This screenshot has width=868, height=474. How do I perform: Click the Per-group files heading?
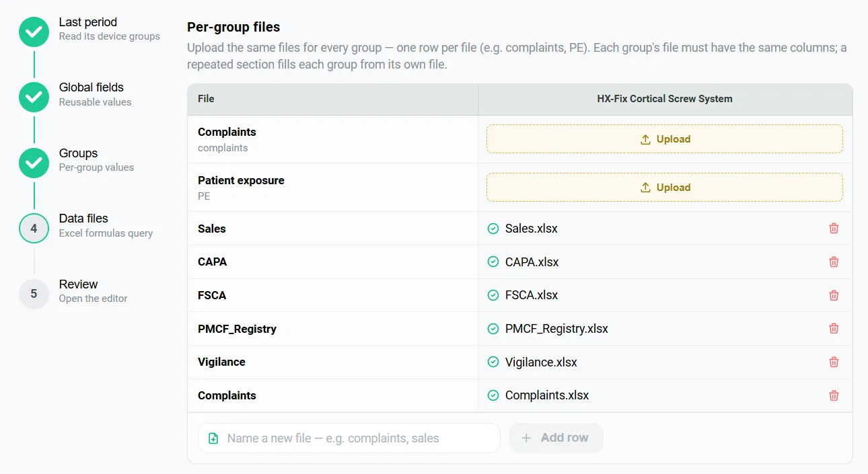(x=233, y=27)
